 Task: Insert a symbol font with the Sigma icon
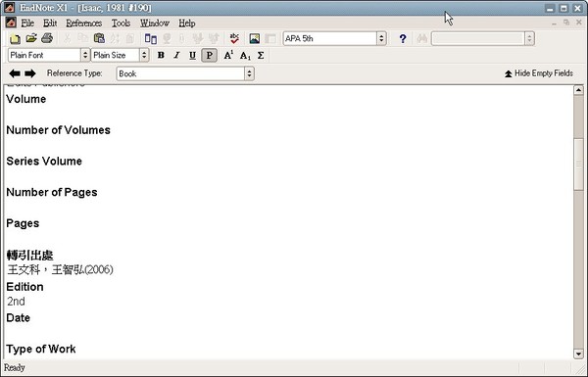click(261, 56)
